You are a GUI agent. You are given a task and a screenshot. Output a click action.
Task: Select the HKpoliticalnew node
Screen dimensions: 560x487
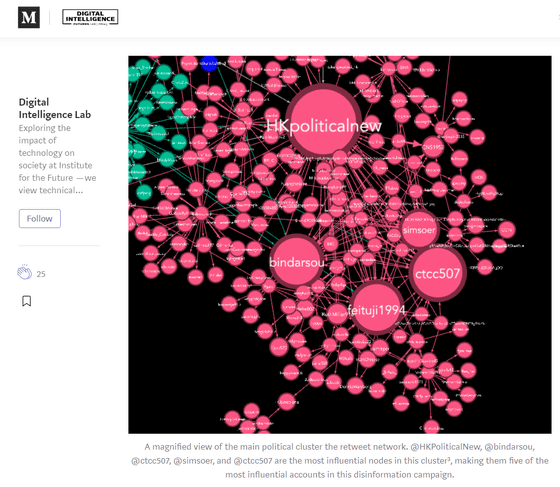coord(323,121)
